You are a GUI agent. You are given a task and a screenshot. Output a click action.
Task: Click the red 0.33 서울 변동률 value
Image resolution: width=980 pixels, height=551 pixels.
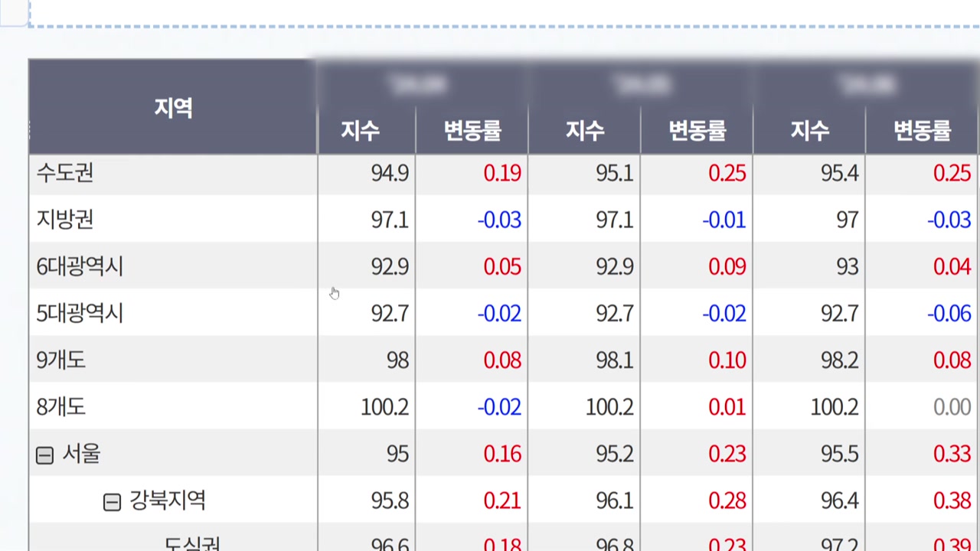point(952,454)
